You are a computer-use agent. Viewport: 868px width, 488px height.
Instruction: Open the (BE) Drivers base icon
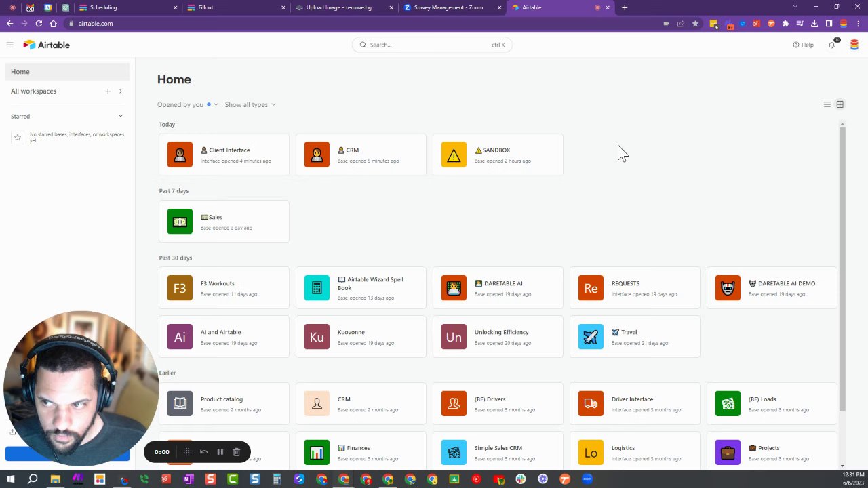coord(454,404)
